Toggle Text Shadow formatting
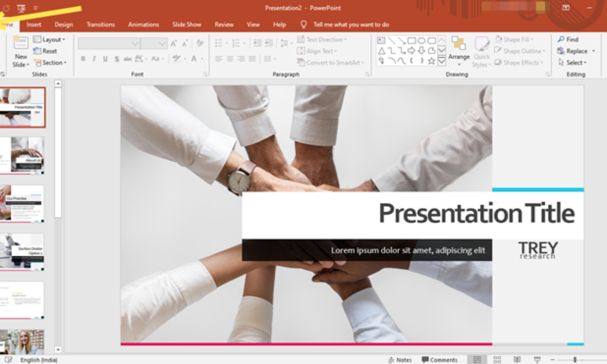Screen dimensions: 607x364 116,59
